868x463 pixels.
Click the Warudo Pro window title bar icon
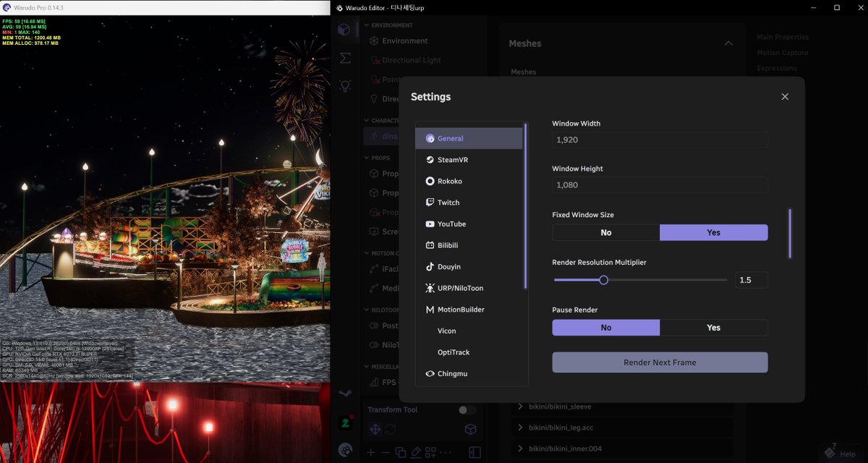coord(7,7)
